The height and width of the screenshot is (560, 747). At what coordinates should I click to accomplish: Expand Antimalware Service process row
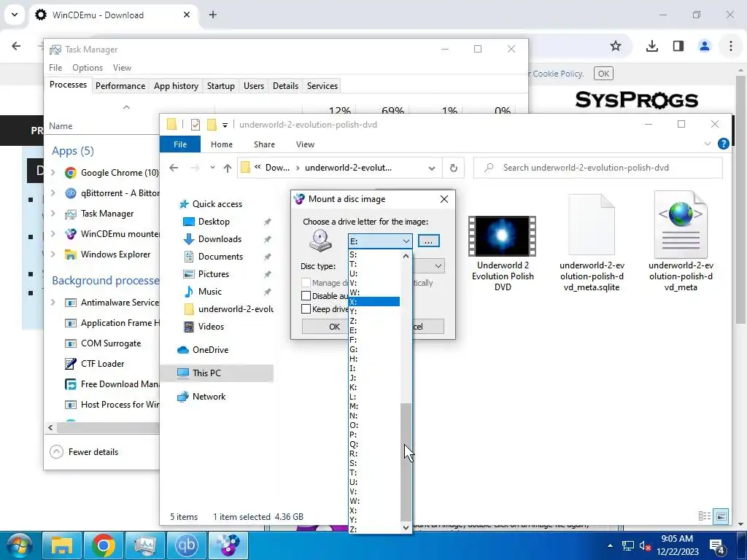(x=53, y=303)
